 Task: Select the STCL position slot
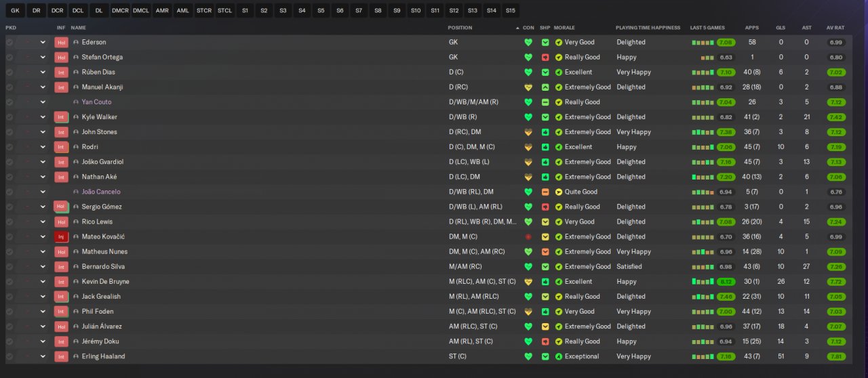[225, 10]
